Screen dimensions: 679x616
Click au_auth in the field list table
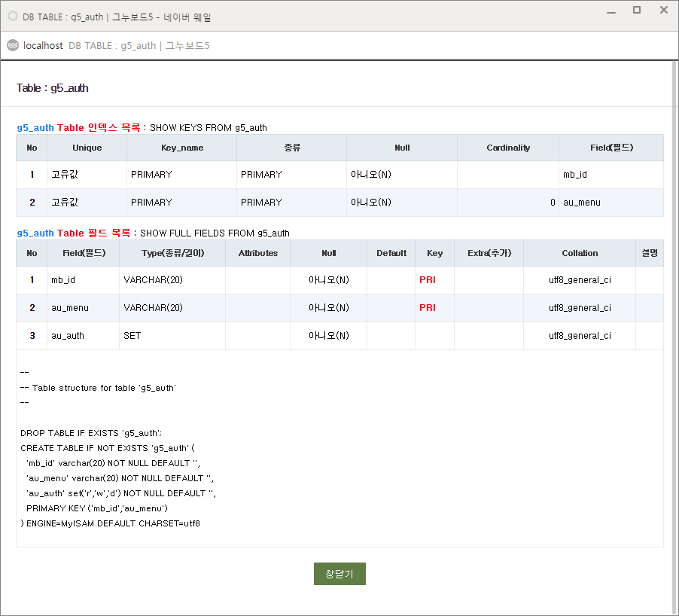(68, 336)
